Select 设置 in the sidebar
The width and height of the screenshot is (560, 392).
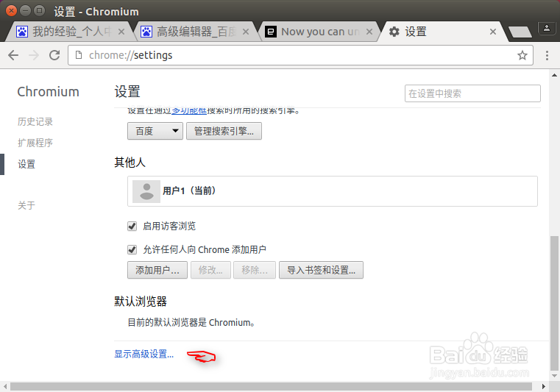26,164
